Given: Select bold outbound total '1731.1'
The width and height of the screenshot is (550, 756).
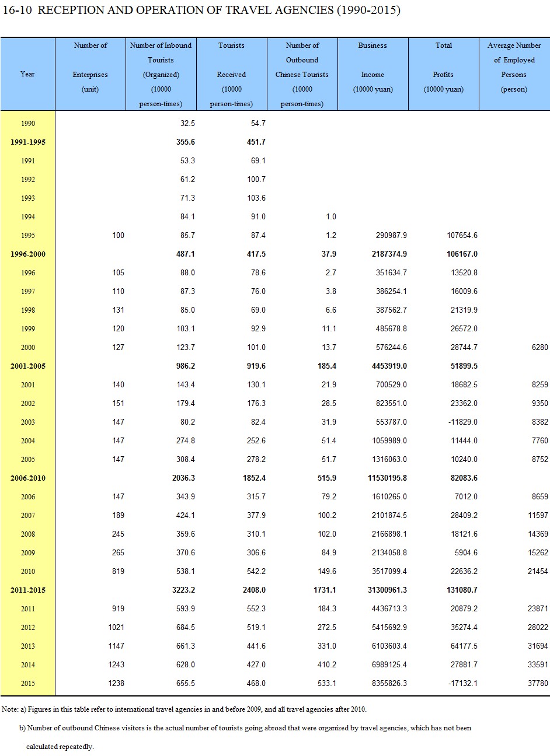Looking at the screenshot, I should click(325, 590).
